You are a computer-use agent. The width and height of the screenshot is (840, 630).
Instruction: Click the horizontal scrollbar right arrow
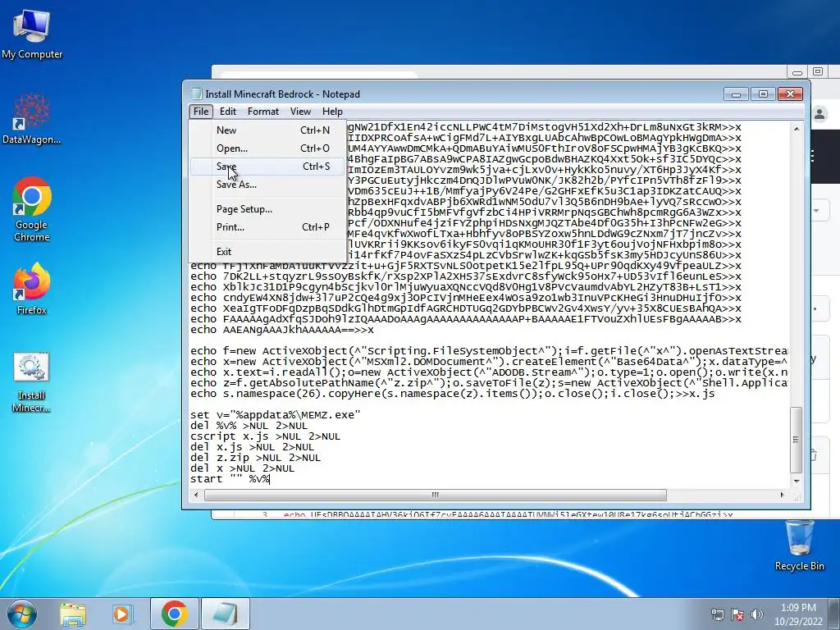782,495
